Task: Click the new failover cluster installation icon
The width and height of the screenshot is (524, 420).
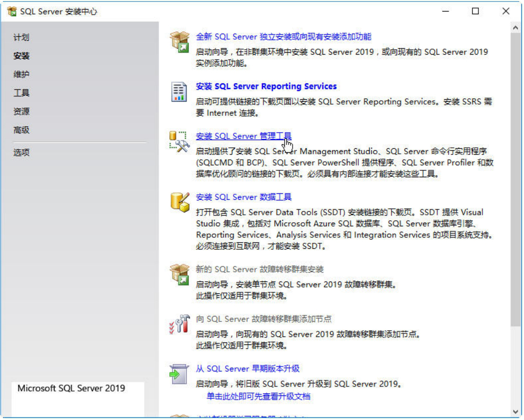Action: coord(180,274)
